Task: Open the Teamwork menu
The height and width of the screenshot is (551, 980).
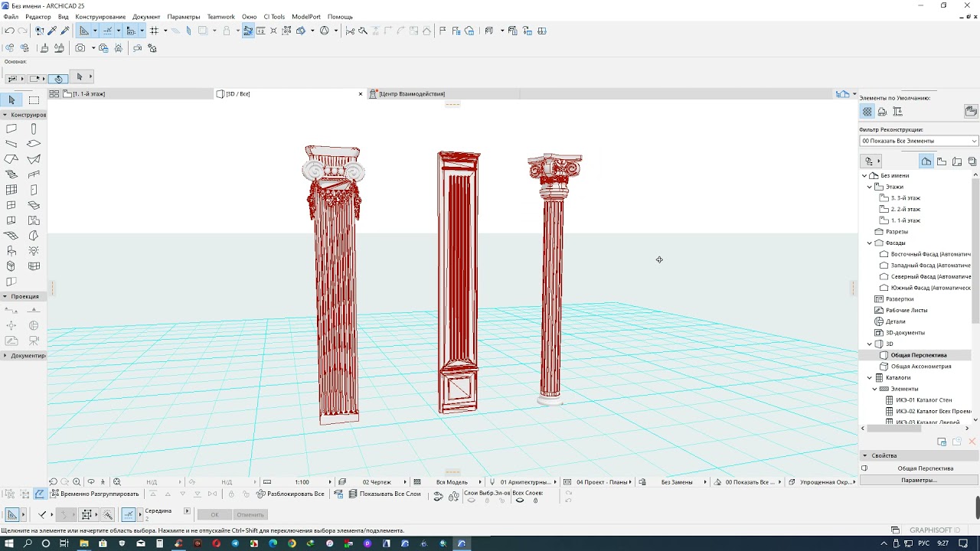Action: (221, 17)
